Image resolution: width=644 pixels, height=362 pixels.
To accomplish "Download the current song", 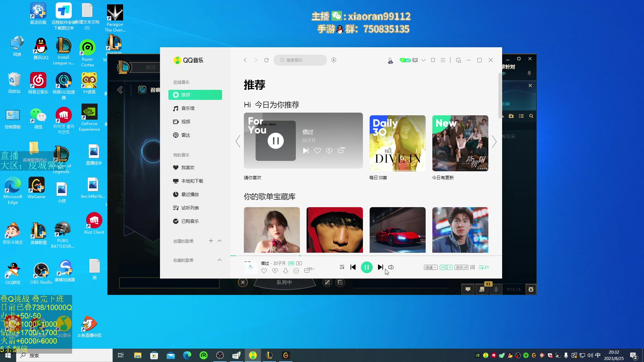I will click(285, 271).
